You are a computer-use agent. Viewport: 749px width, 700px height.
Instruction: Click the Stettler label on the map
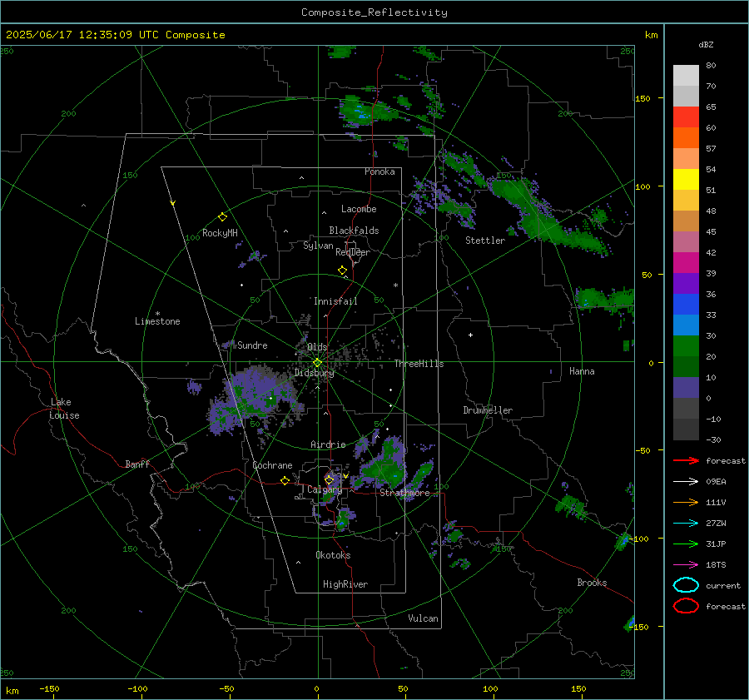pos(485,241)
